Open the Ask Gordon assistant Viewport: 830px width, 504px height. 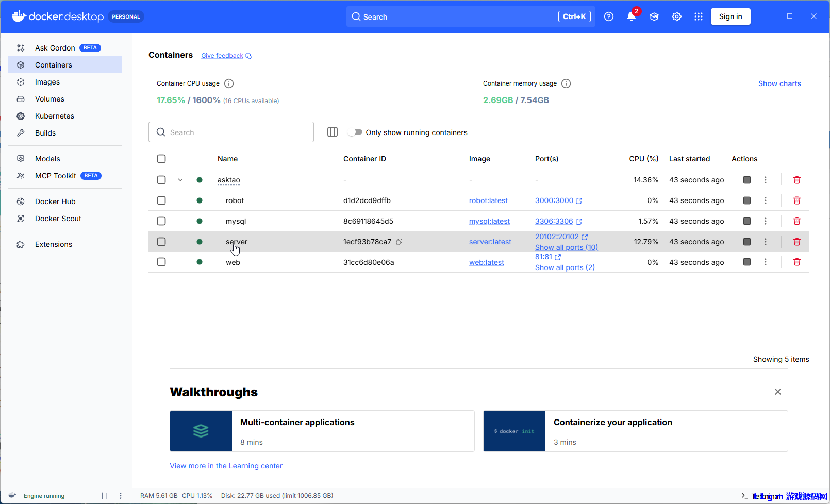click(54, 47)
